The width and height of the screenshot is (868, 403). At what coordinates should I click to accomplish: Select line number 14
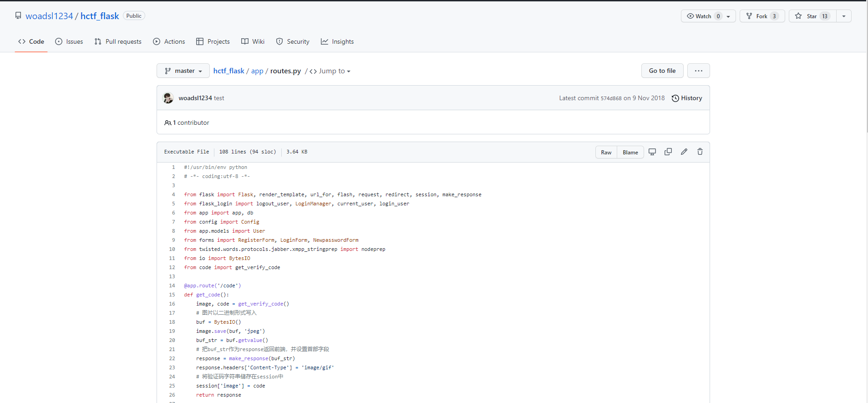tap(172, 286)
